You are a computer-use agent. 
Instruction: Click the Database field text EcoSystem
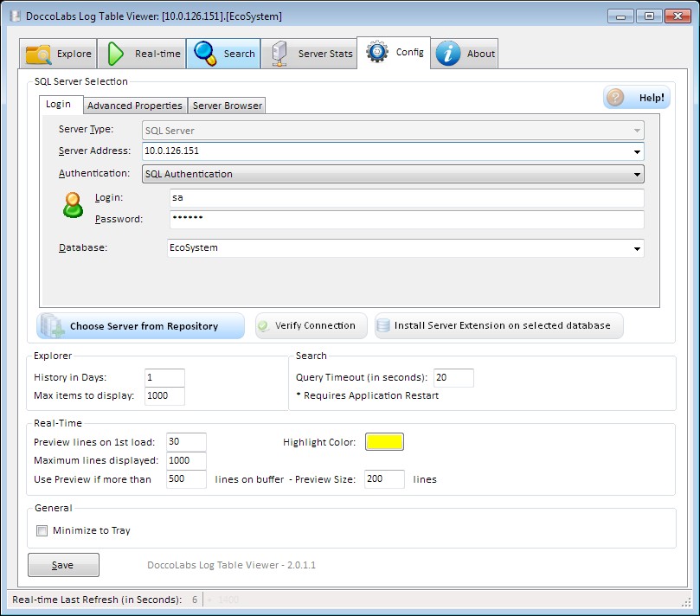[x=194, y=247]
